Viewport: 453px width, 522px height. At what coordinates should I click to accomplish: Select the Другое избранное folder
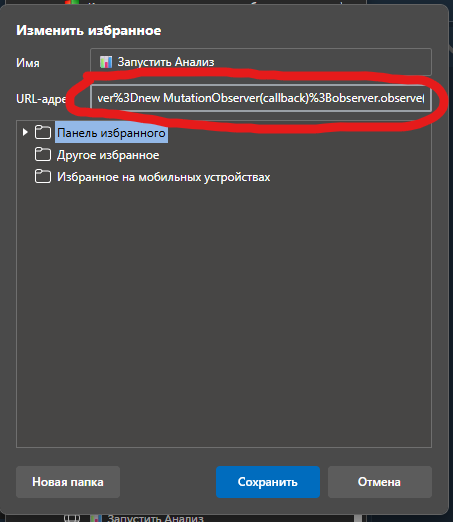(x=108, y=155)
